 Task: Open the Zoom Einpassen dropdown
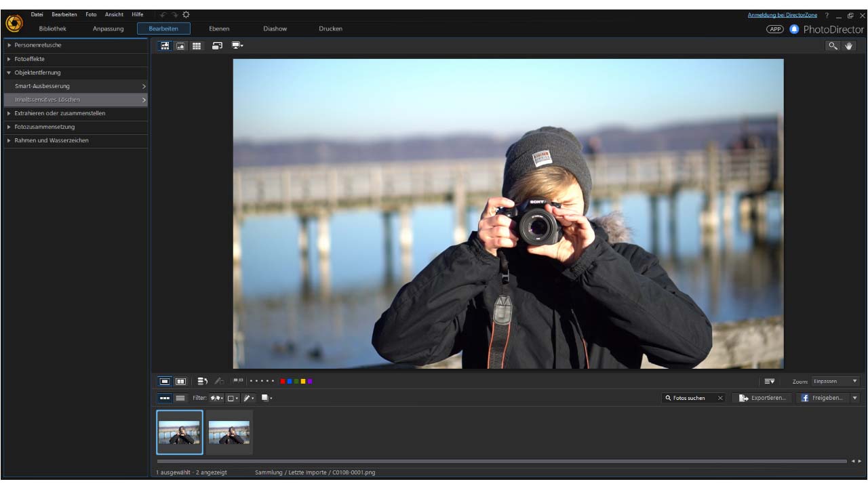click(835, 382)
